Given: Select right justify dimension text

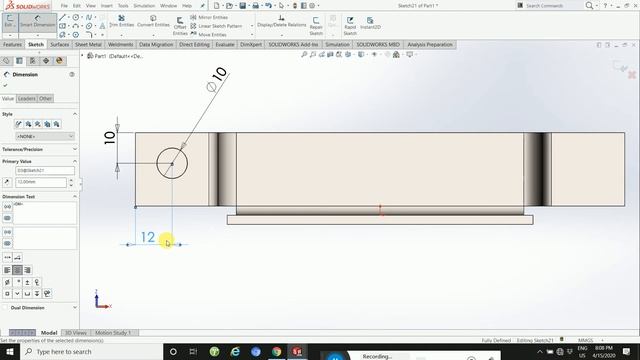Looking at the screenshot, I should pos(27,270).
